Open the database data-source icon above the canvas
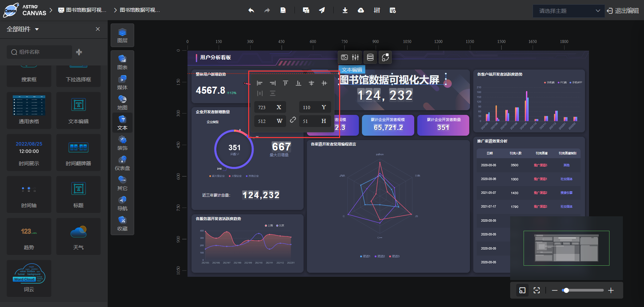 tap(370, 57)
